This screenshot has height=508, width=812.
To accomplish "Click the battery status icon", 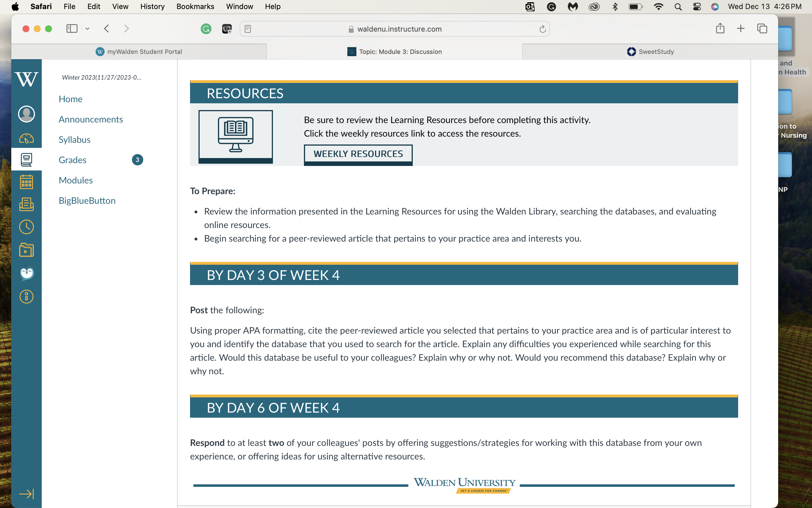I will (x=636, y=7).
